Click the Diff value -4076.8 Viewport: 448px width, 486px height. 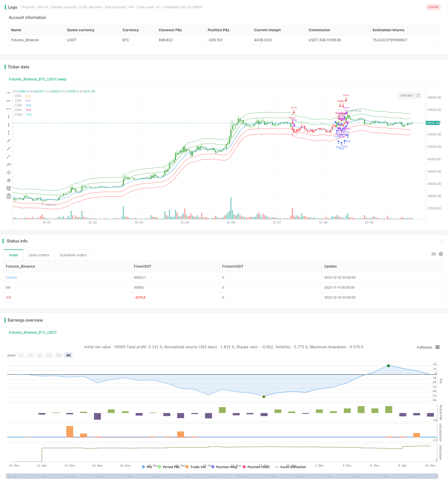pos(140,298)
